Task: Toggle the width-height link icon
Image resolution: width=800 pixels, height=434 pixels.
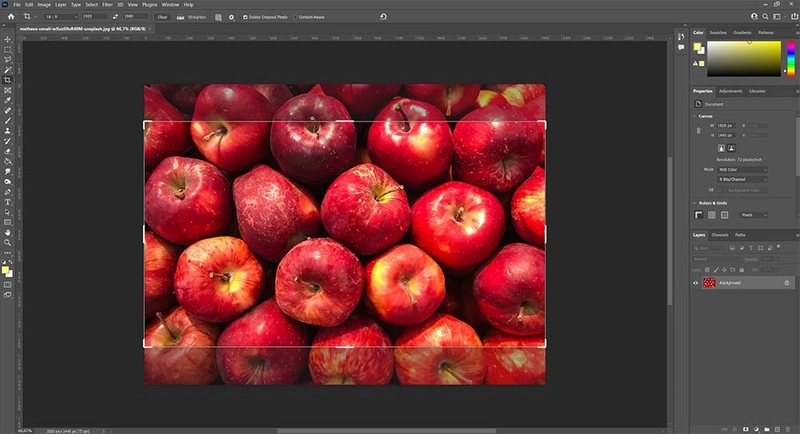Action: click(698, 131)
